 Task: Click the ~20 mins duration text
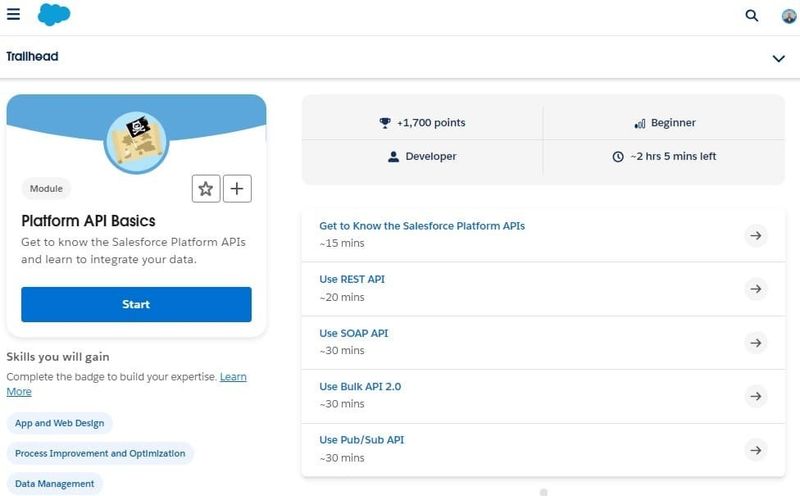click(342, 297)
